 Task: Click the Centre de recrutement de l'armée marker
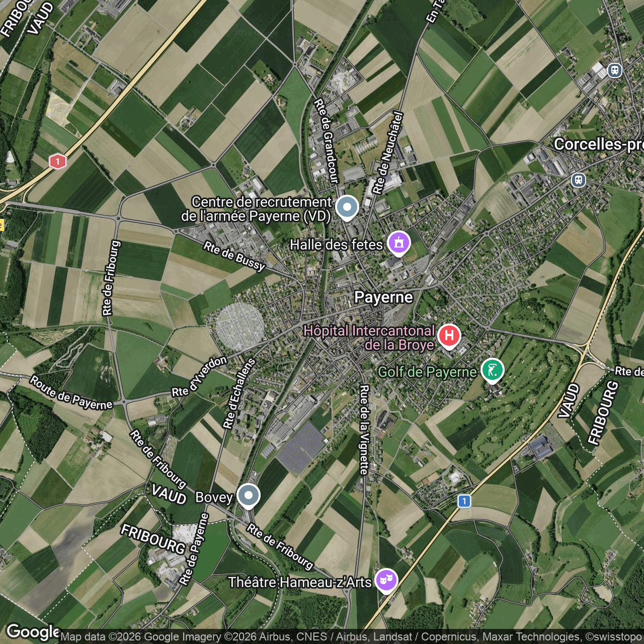click(346, 206)
